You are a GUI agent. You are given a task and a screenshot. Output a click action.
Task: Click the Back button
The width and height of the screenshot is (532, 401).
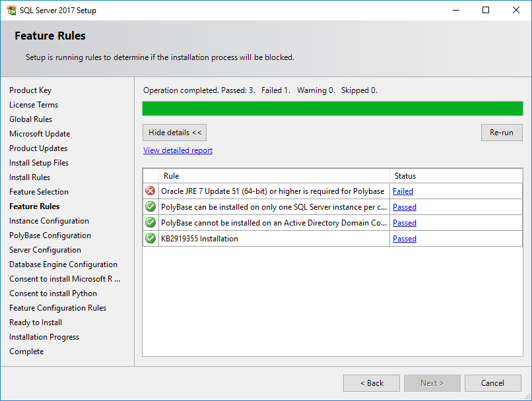coord(371,383)
